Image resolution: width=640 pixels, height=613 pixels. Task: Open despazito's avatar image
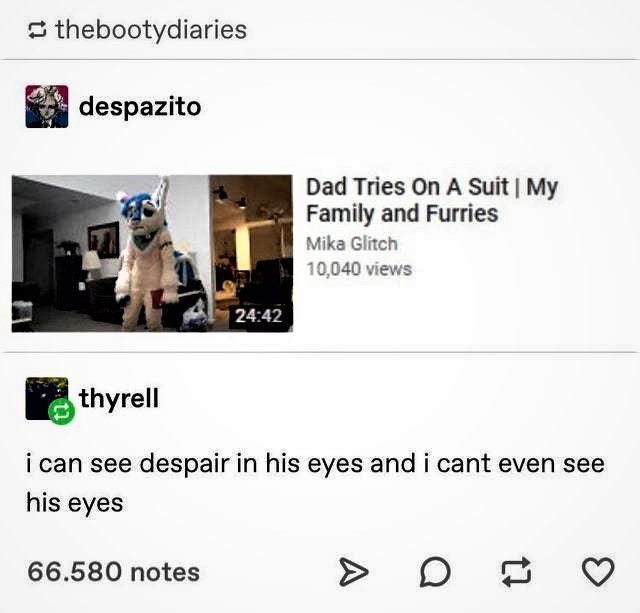click(47, 107)
